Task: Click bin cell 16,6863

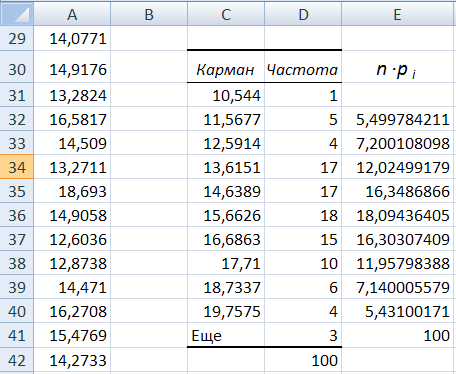Action: [226, 239]
